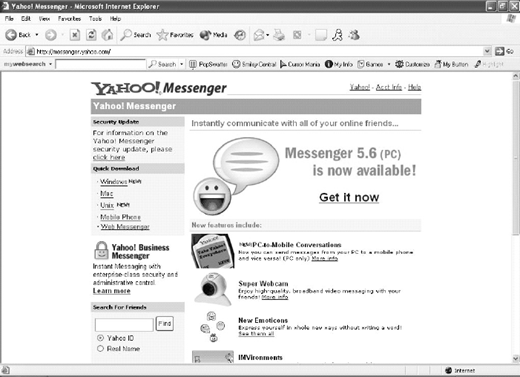The height and width of the screenshot is (377, 520).
Task: Click the Messenger buddy figure icon in toolbar
Action: click(x=337, y=35)
